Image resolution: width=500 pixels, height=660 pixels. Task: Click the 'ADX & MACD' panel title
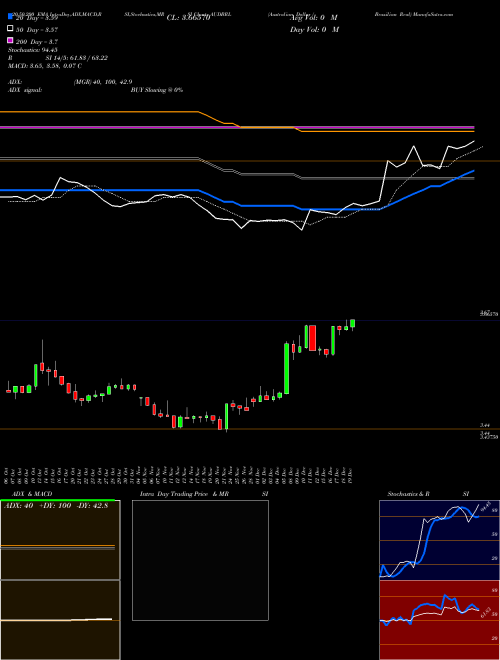pos(32,494)
